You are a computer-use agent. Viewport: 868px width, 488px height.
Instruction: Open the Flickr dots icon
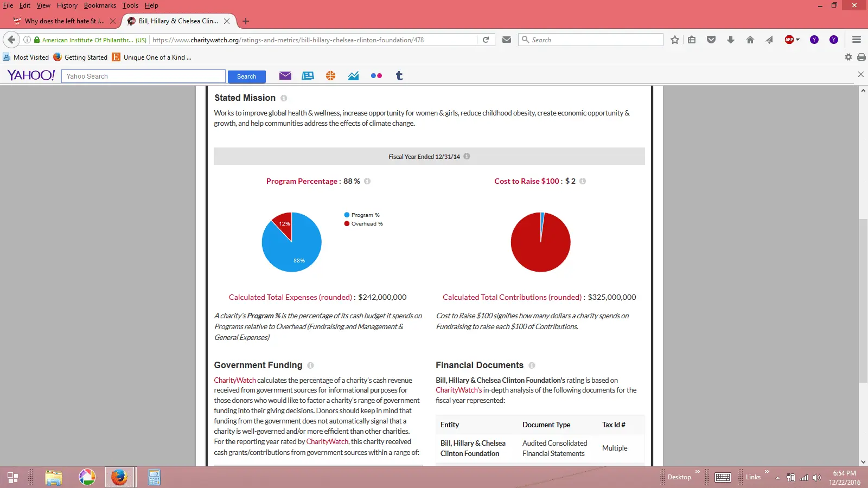pyautogui.click(x=376, y=76)
